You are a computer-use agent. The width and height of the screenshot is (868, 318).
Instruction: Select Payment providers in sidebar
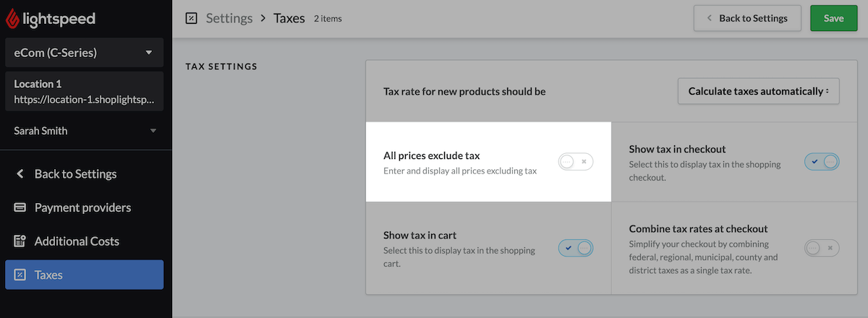84,208
